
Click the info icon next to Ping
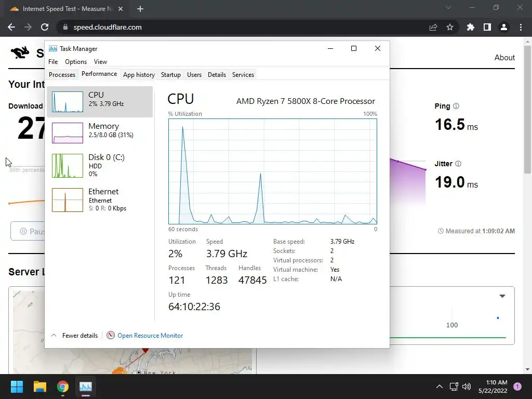pyautogui.click(x=456, y=106)
